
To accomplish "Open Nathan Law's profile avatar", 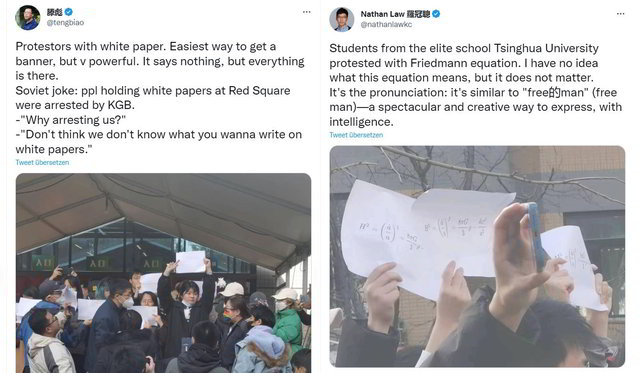I will click(x=342, y=19).
